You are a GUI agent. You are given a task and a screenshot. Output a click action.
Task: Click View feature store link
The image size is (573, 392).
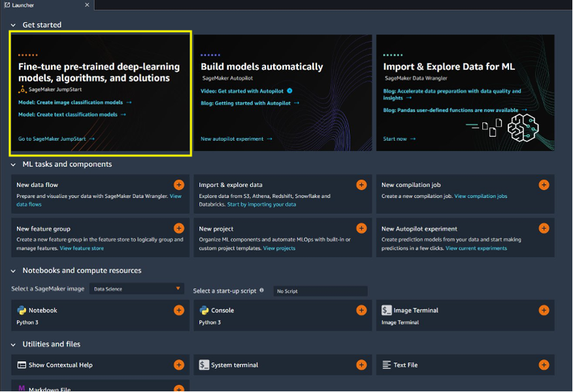tap(82, 248)
